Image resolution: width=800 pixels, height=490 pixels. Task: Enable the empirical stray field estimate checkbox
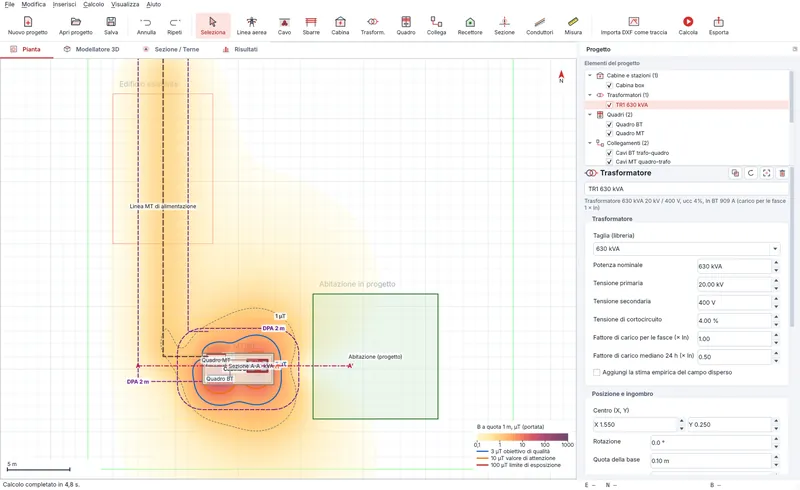(x=596, y=373)
